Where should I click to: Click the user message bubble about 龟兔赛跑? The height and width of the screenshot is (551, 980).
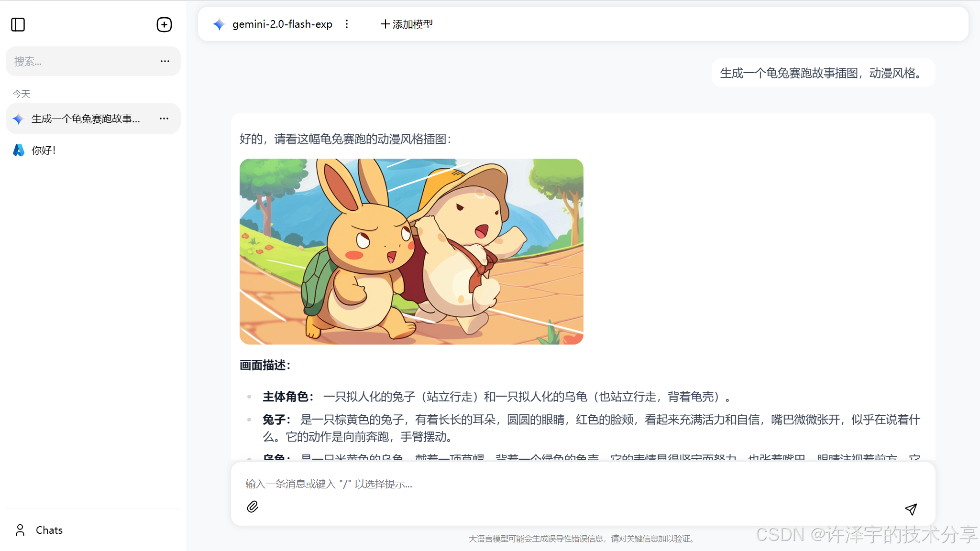[x=821, y=73]
